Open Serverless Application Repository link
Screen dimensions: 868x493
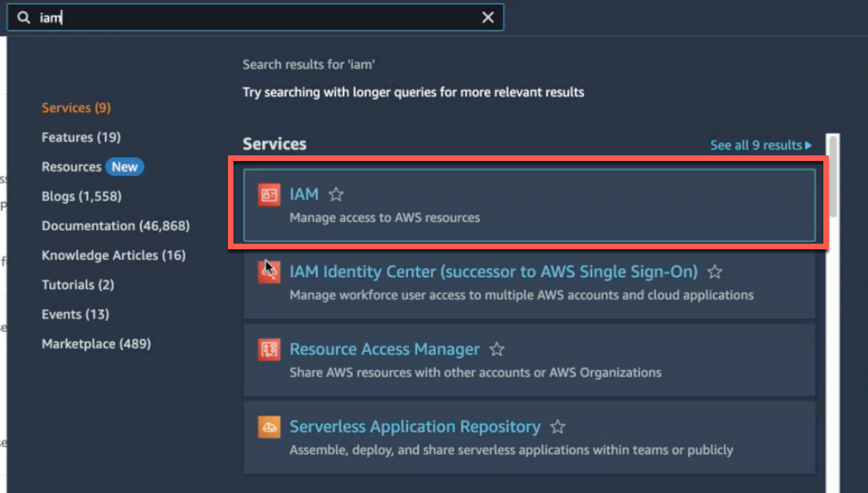(x=415, y=427)
